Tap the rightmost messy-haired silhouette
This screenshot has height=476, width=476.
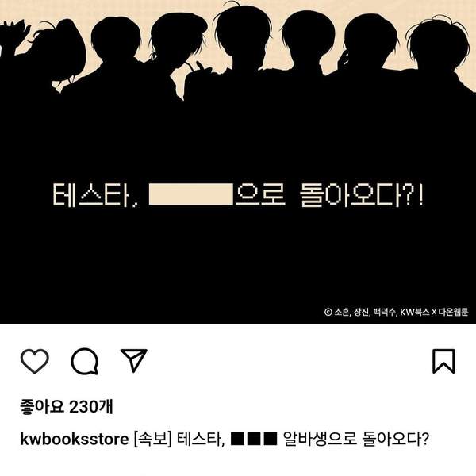439,52
